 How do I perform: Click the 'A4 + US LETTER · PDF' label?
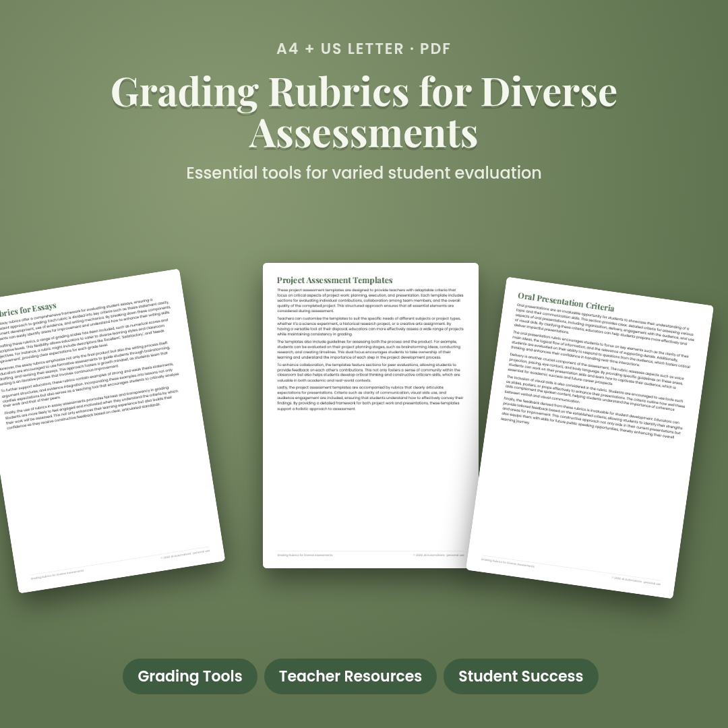coord(364,49)
